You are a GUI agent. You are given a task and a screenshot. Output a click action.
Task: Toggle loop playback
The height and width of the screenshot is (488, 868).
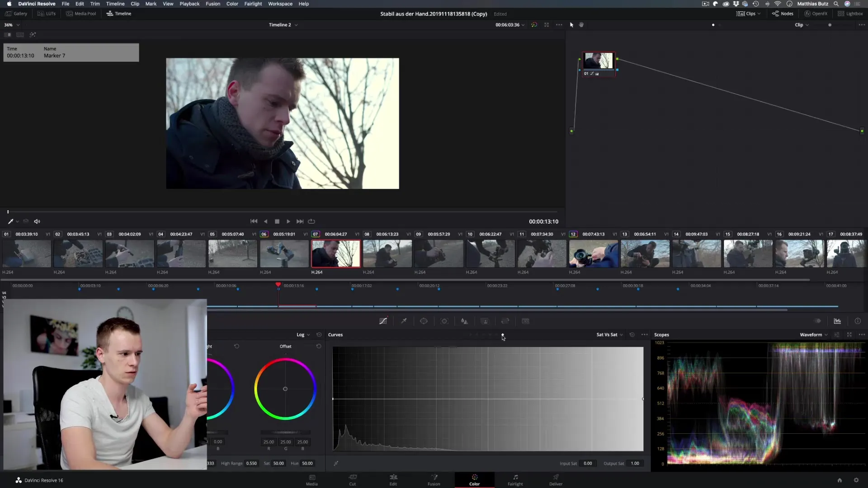(311, 221)
